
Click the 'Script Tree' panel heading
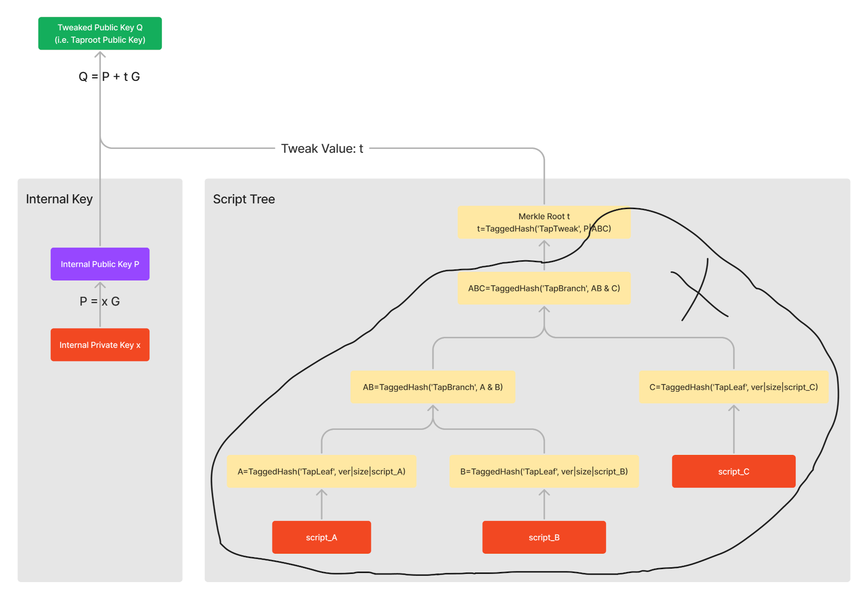pos(244,199)
